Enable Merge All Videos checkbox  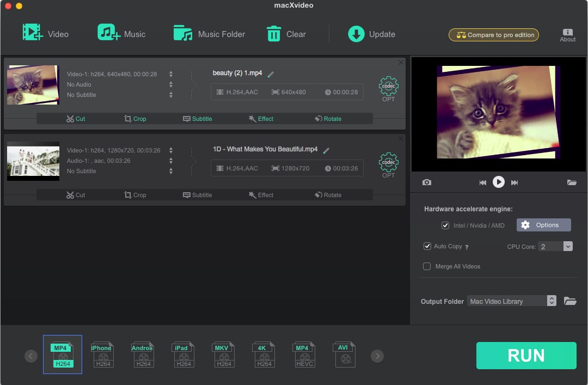click(427, 266)
